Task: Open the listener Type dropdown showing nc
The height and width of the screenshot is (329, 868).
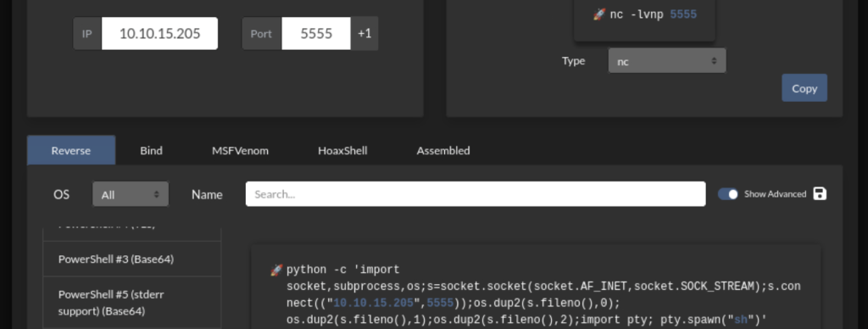Action: 667,60
